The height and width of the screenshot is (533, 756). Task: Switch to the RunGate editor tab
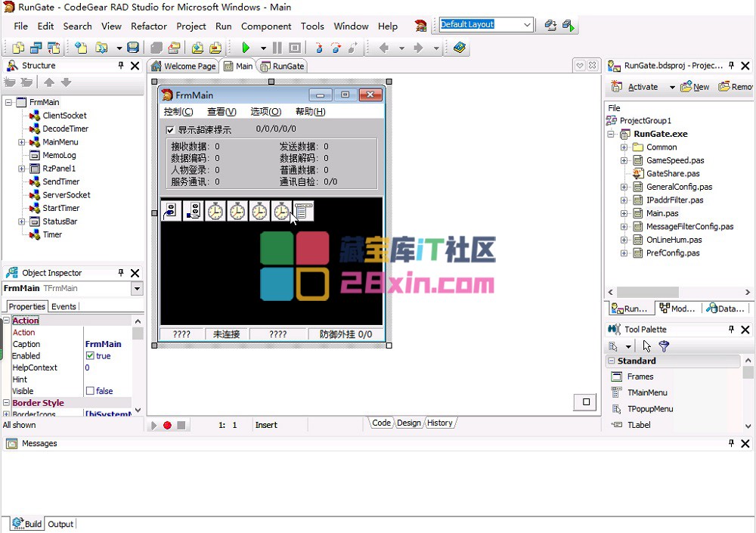point(283,66)
